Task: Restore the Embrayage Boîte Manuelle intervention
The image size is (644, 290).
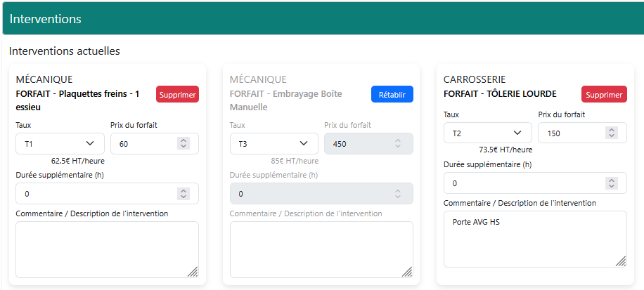Action: [x=392, y=95]
